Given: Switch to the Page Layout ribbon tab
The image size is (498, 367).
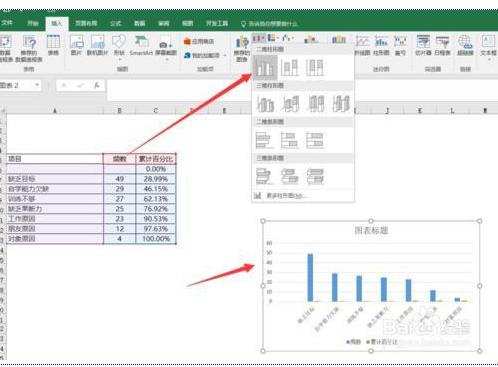Looking at the screenshot, I should point(86,23).
